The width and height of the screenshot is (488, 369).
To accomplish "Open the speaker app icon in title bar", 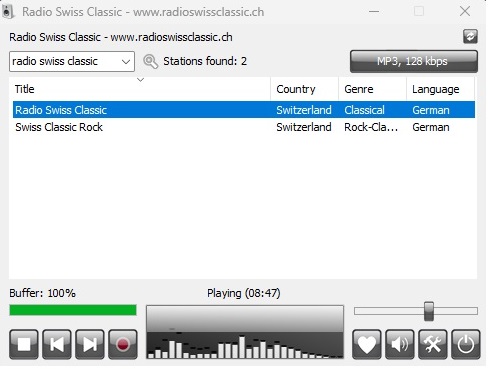I will pyautogui.click(x=8, y=12).
